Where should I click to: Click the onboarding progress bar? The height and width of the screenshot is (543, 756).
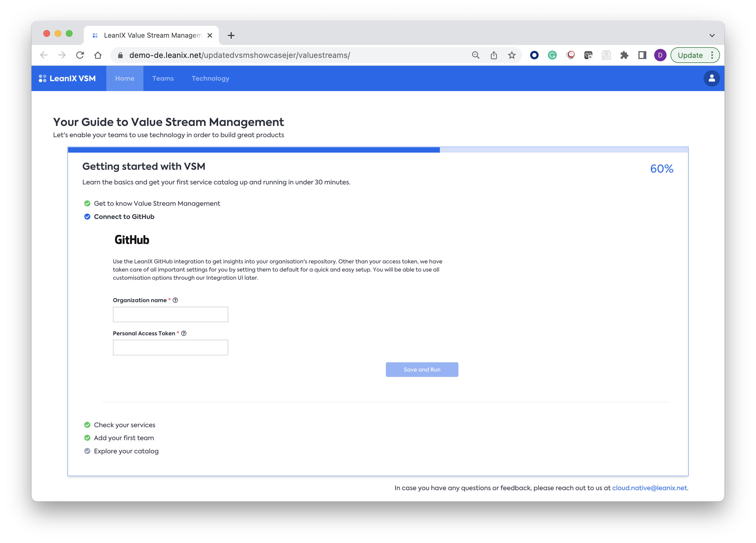378,150
